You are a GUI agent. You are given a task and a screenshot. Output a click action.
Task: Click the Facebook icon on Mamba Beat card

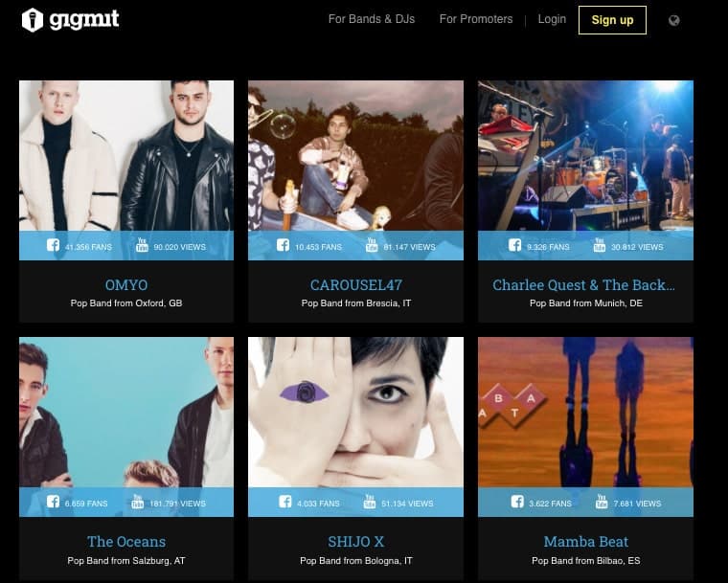click(x=517, y=502)
